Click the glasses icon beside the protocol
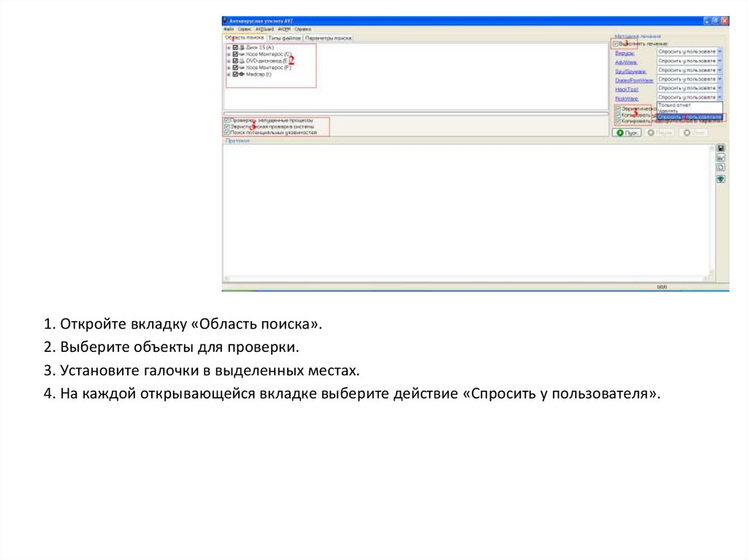The height and width of the screenshot is (560, 748). [x=721, y=157]
